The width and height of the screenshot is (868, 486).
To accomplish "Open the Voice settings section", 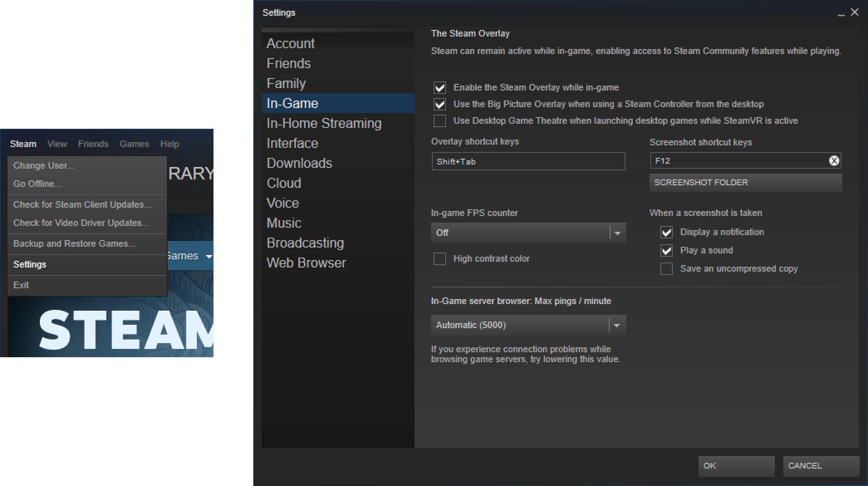I will pos(282,202).
